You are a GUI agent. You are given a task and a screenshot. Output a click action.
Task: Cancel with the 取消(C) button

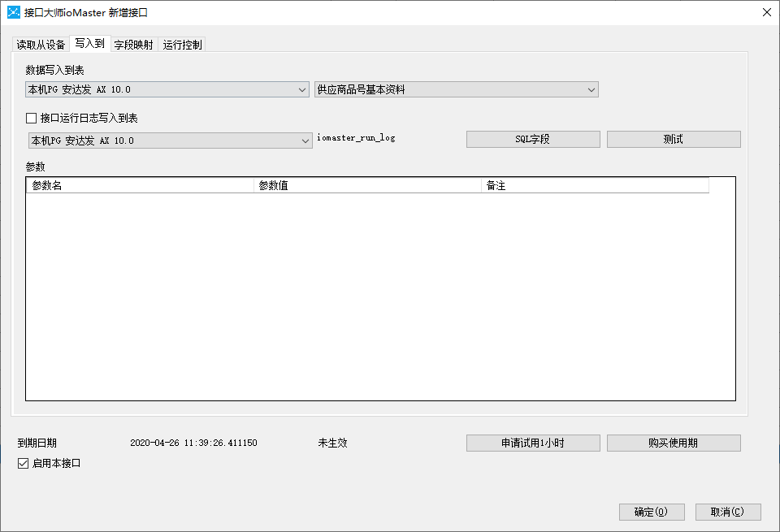coord(727,512)
